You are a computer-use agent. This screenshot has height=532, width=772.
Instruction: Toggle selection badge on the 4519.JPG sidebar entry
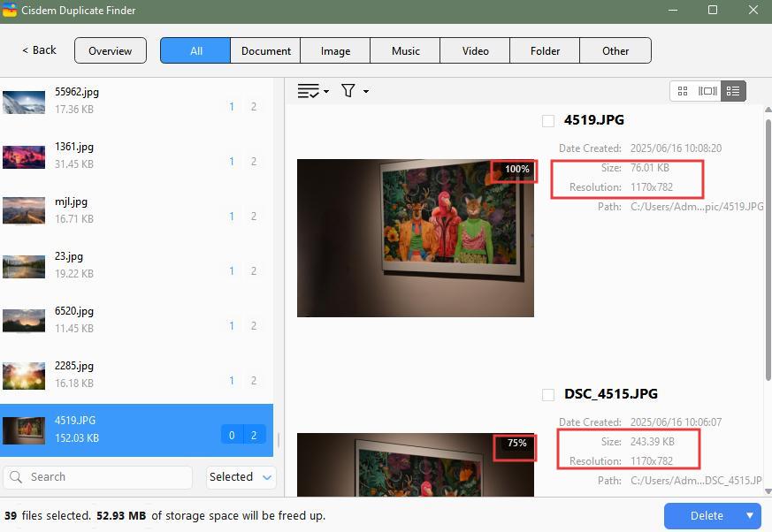[231, 435]
